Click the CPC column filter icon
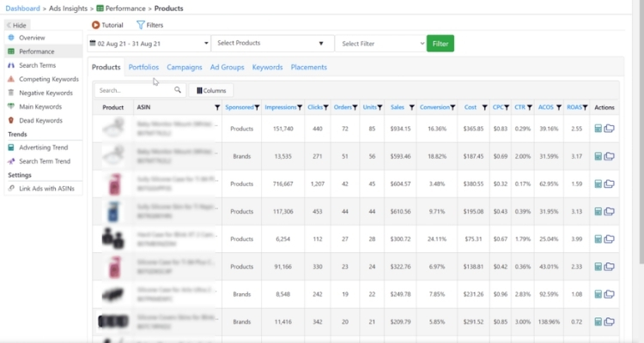This screenshot has height=343, width=644. (507, 107)
